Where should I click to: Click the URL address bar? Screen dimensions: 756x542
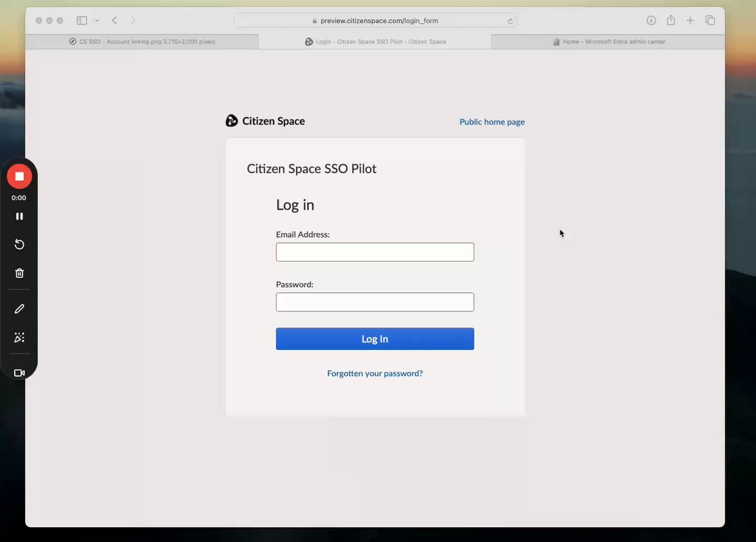(x=375, y=21)
